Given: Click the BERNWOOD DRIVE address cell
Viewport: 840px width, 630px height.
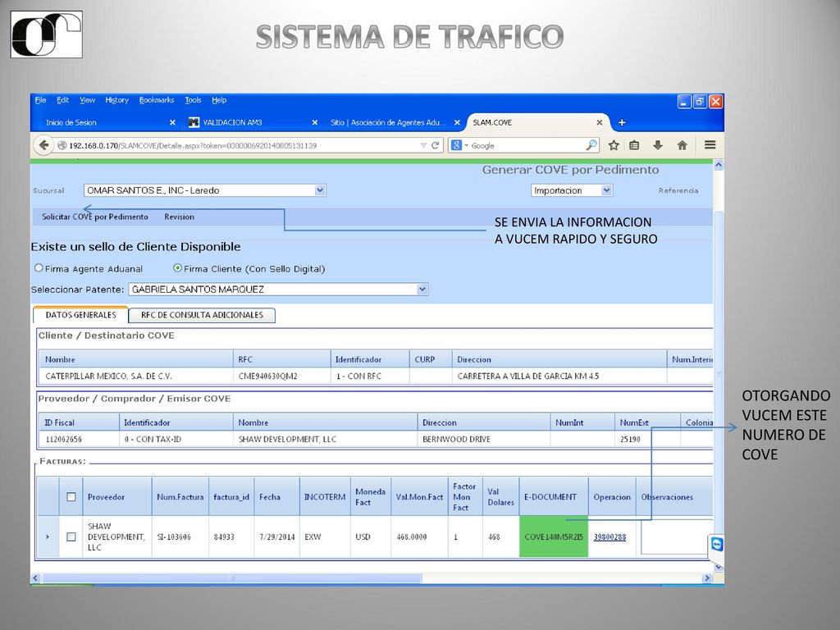Looking at the screenshot, I should [484, 440].
